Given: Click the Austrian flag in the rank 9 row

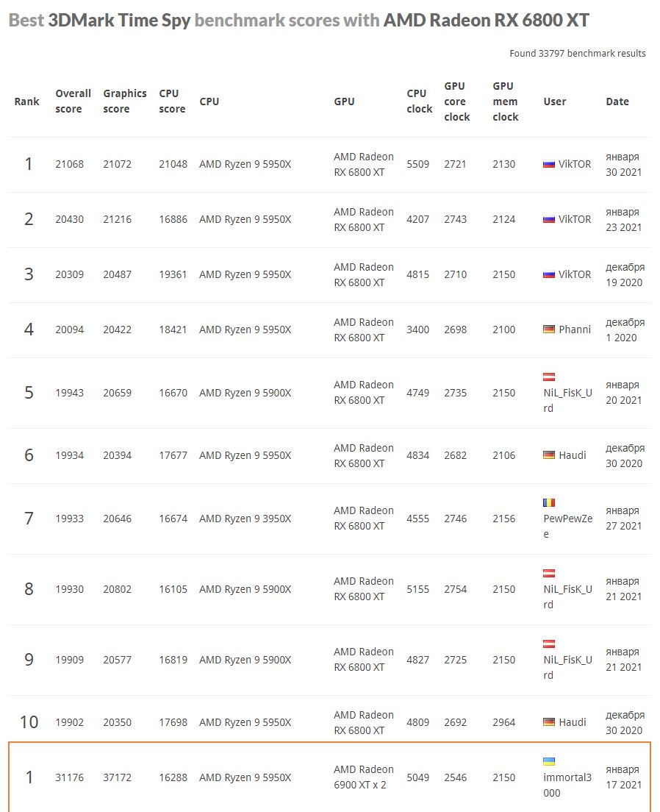Looking at the screenshot, I should tap(549, 644).
